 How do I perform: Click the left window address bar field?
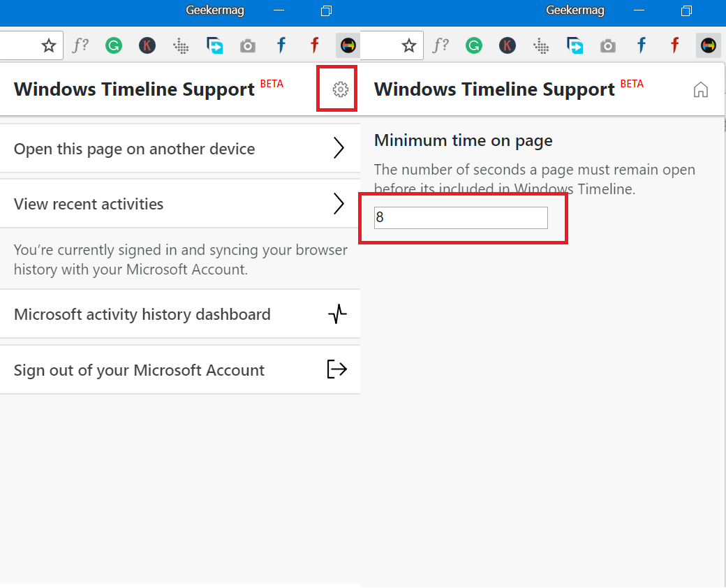click(x=31, y=45)
